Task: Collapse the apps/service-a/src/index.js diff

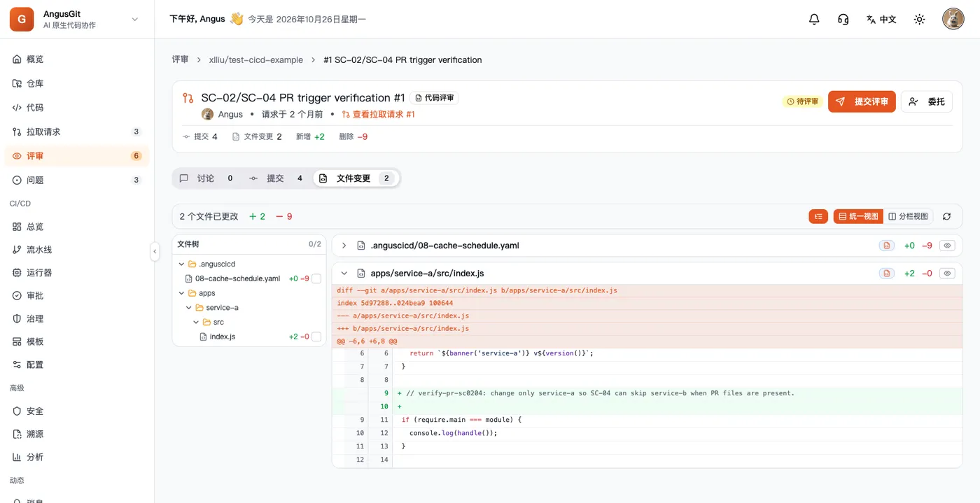Action: 344,274
